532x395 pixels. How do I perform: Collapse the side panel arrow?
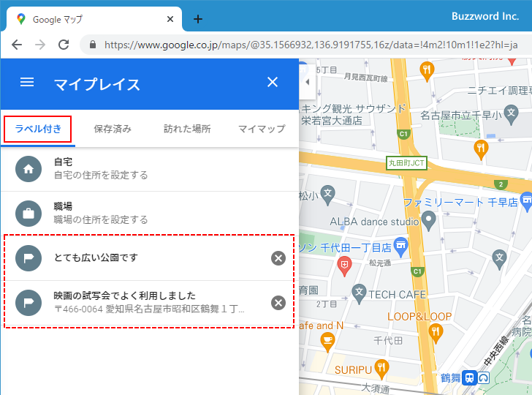tap(307, 83)
